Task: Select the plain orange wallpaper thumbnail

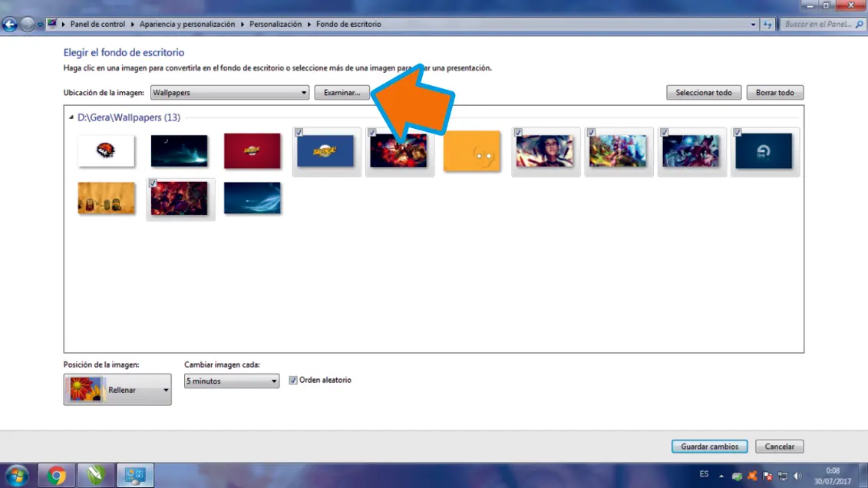Action: [472, 150]
